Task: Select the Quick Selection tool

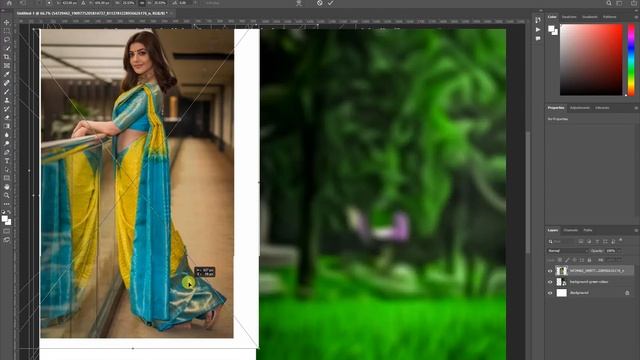Action: [7, 48]
